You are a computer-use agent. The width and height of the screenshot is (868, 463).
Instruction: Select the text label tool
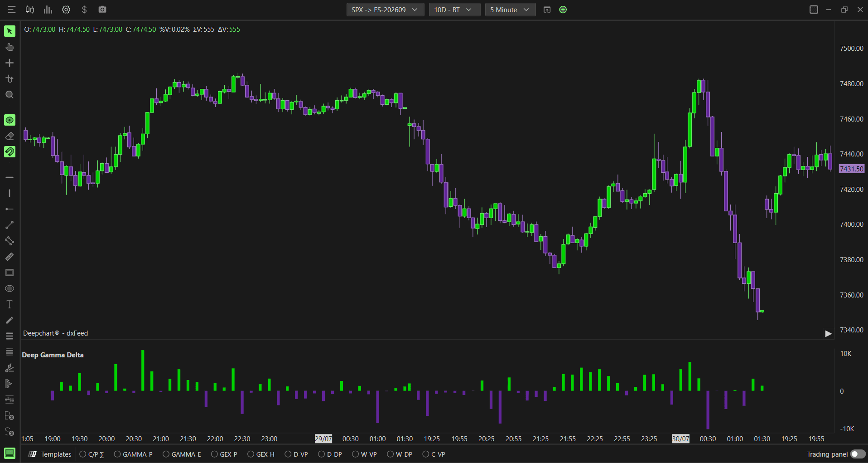(x=10, y=304)
